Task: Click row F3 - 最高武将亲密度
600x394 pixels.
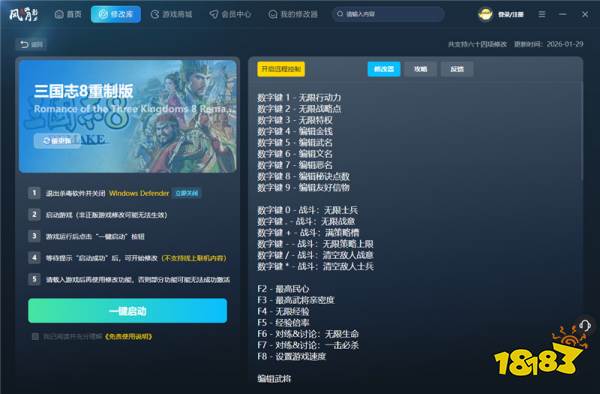Action: coord(296,300)
